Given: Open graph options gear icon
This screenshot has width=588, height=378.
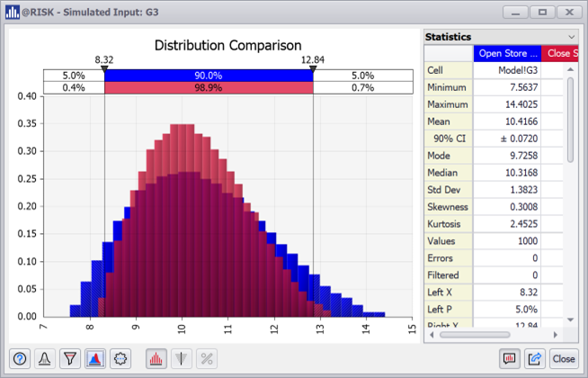Looking at the screenshot, I should click(120, 357).
